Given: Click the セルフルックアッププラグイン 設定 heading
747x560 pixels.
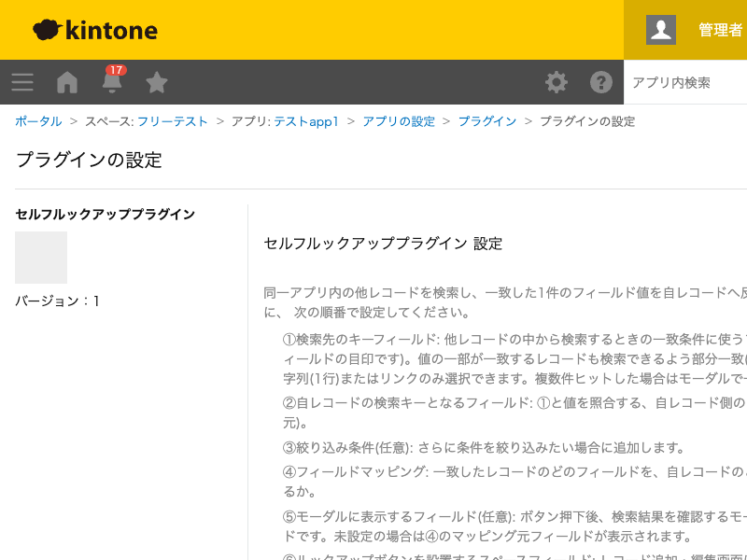Looking at the screenshot, I should 383,244.
